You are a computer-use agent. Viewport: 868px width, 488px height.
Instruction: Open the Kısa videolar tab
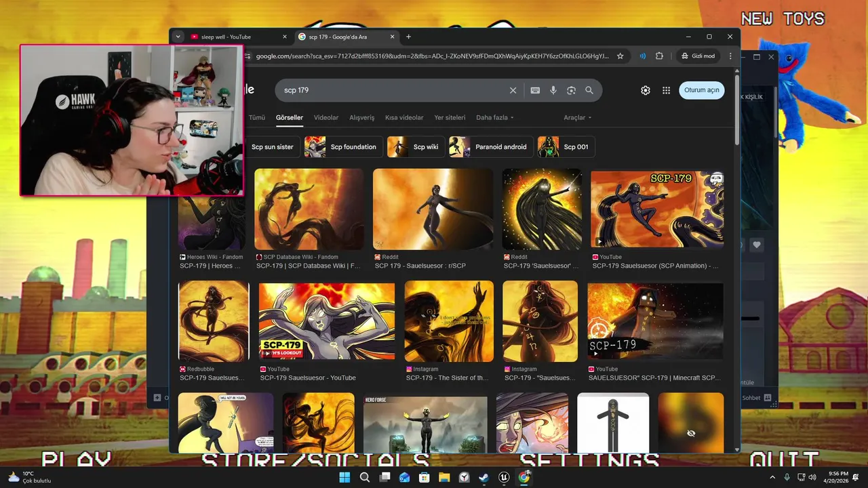pyautogui.click(x=404, y=117)
